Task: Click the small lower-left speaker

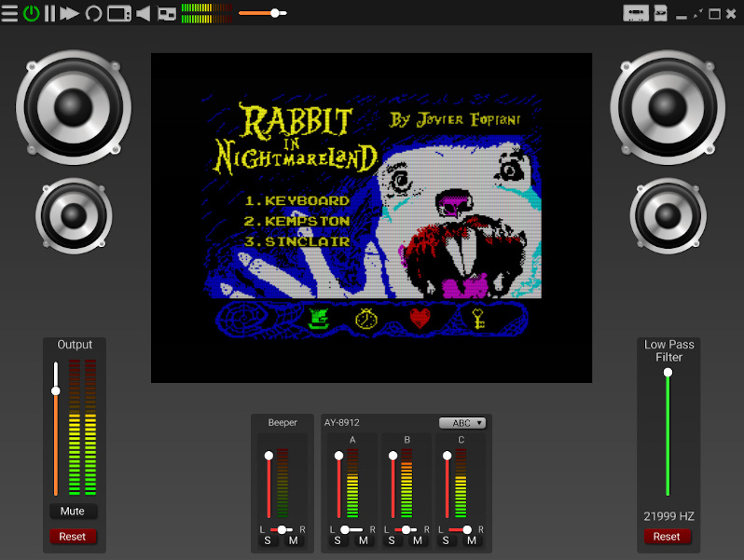Action: coord(74,216)
